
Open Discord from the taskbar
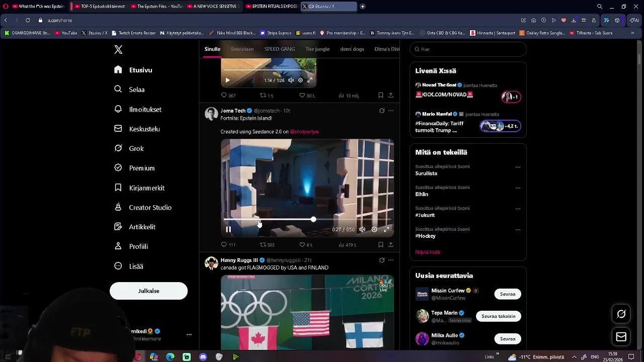point(203,357)
